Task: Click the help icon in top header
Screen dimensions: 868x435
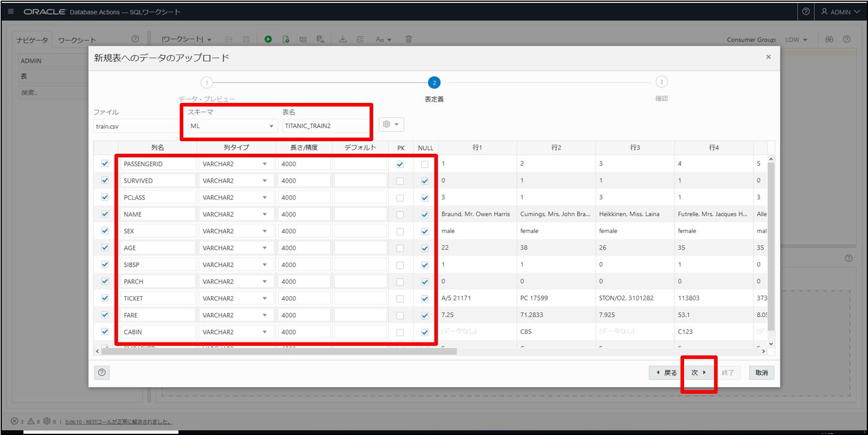Action: tap(806, 12)
